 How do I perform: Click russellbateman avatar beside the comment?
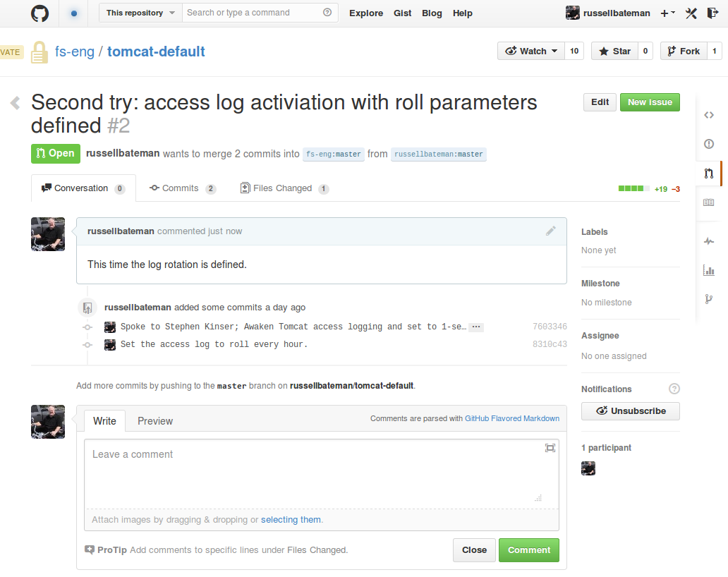click(48, 234)
